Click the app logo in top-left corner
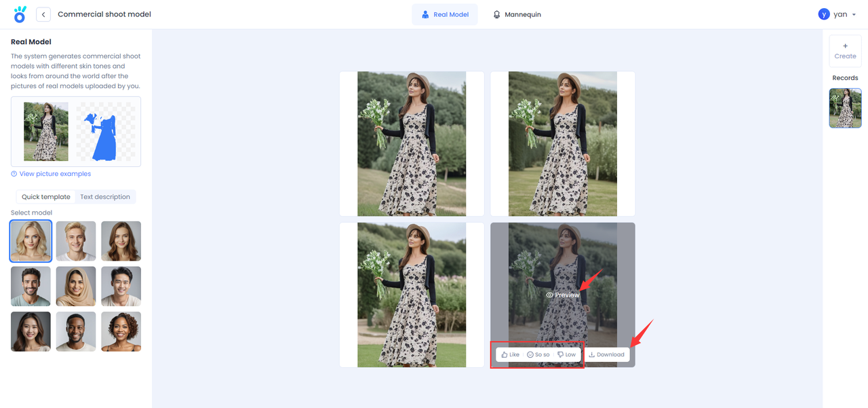This screenshot has height=408, width=868. (x=20, y=14)
